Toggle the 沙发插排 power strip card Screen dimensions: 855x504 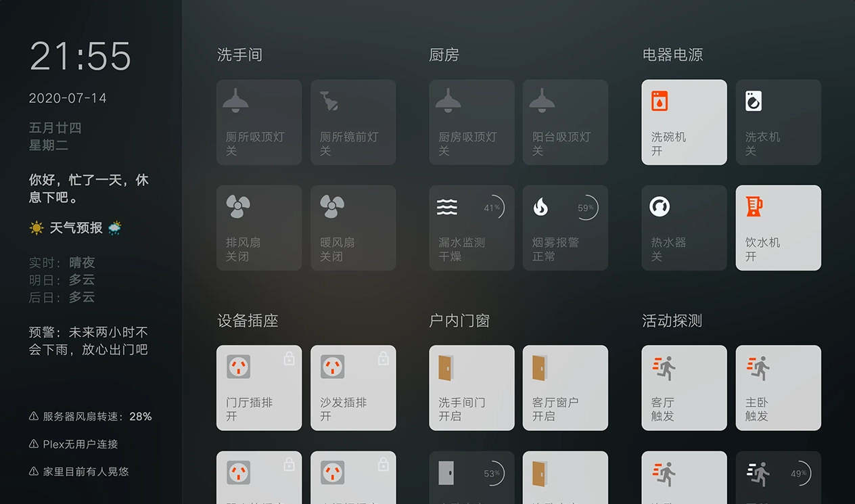(x=353, y=388)
